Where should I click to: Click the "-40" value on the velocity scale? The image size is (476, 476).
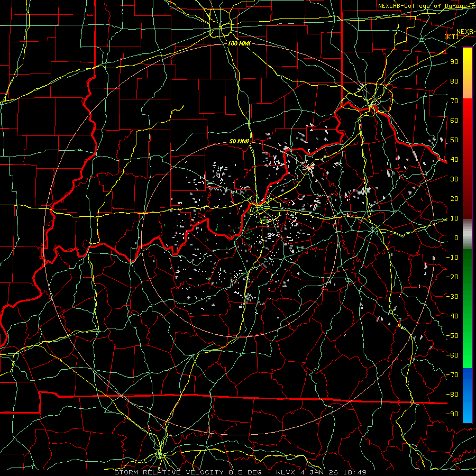pos(452,316)
